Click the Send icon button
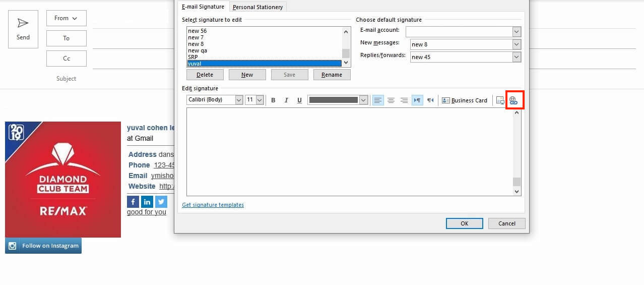The width and height of the screenshot is (644, 285). point(23,30)
